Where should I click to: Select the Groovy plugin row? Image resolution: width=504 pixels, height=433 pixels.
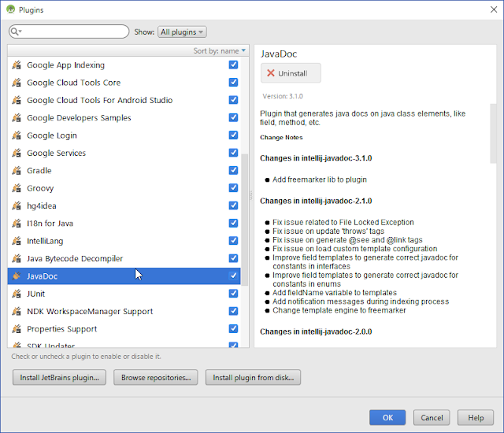click(124, 188)
